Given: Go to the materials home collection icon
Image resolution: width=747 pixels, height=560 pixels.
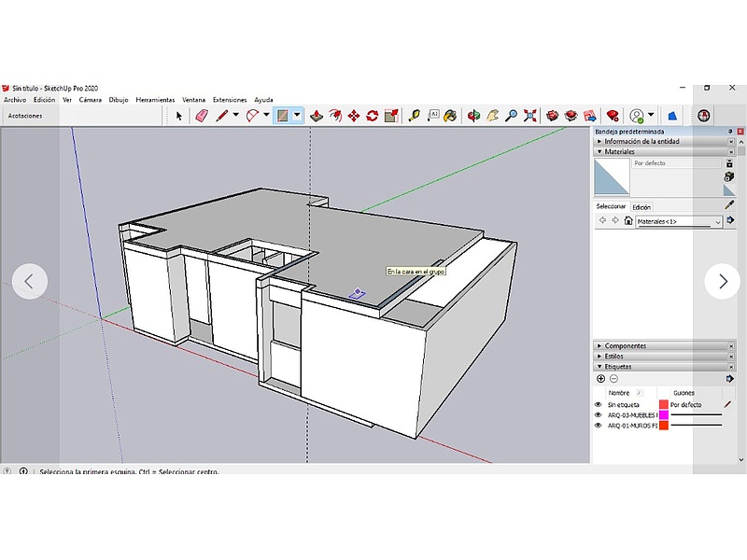Looking at the screenshot, I should pos(627,221).
